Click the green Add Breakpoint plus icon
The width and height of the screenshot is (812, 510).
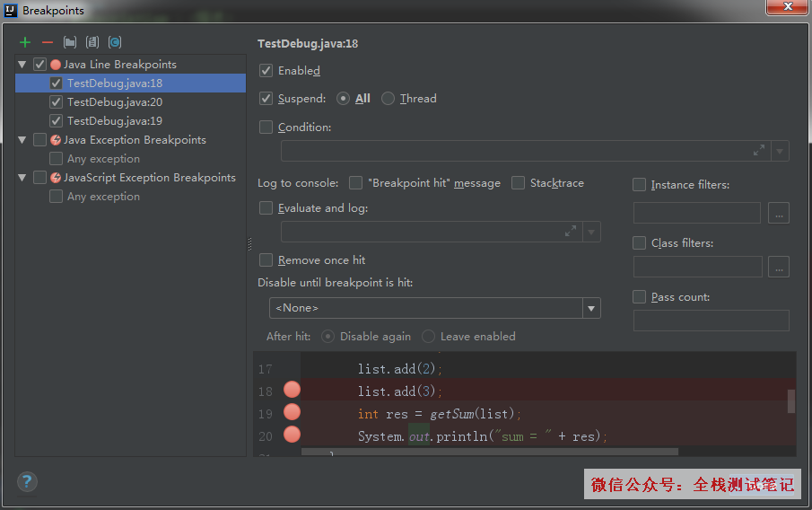pos(25,42)
